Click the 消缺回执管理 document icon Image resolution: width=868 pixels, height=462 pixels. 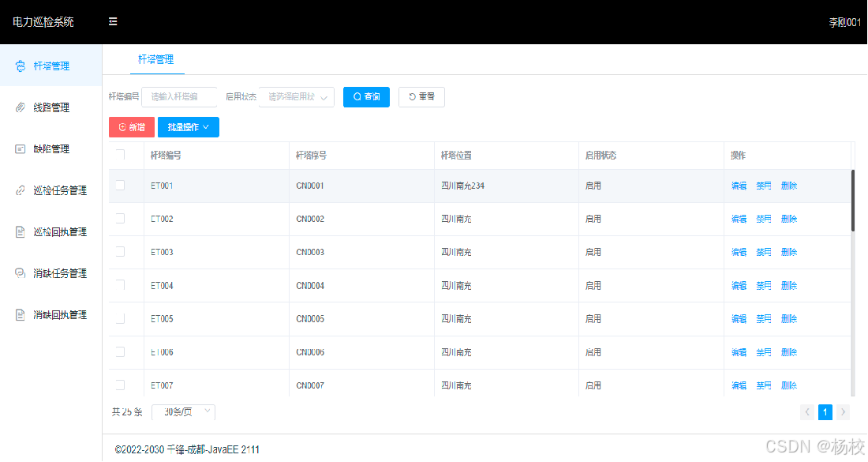[21, 314]
